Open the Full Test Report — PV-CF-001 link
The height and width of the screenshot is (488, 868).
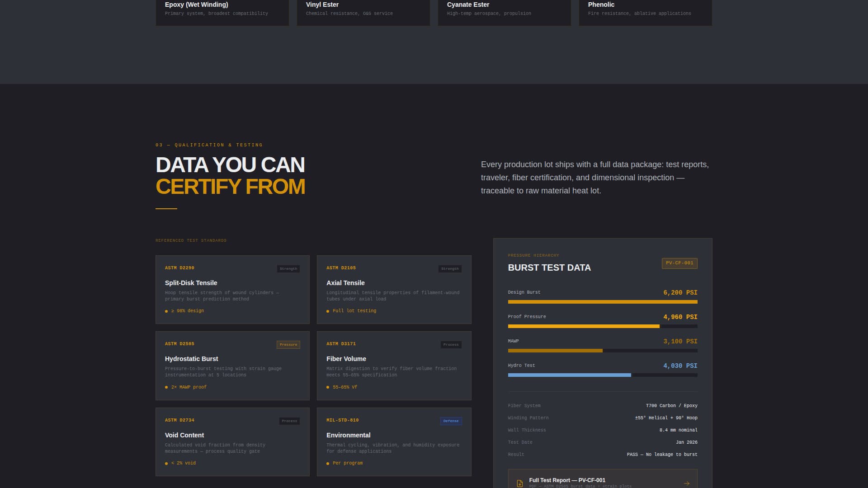point(567,480)
